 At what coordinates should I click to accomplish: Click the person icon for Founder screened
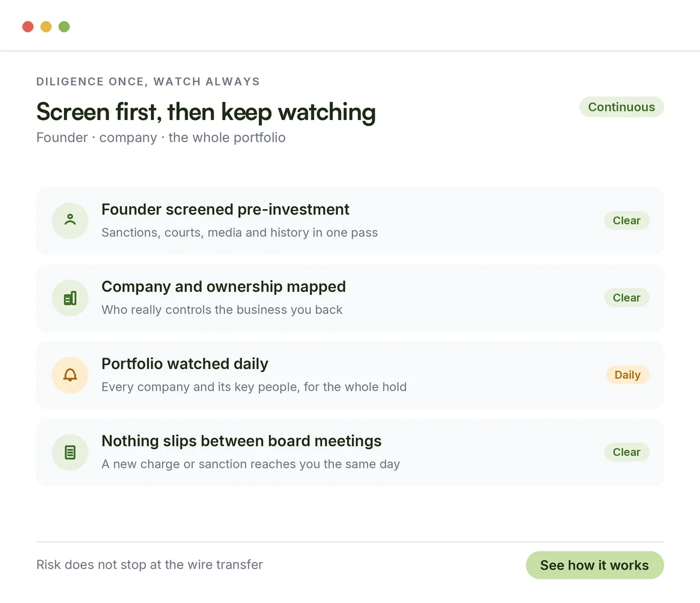pos(70,220)
